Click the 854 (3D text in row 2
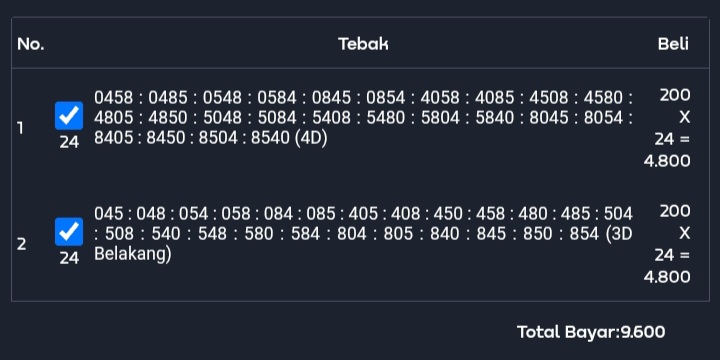720x360 pixels. pos(601,234)
